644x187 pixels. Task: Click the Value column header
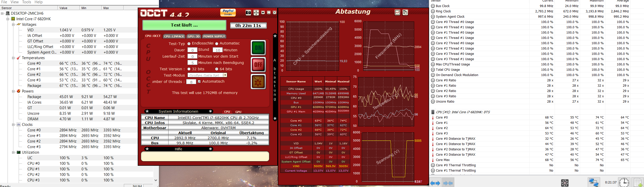[68, 8]
